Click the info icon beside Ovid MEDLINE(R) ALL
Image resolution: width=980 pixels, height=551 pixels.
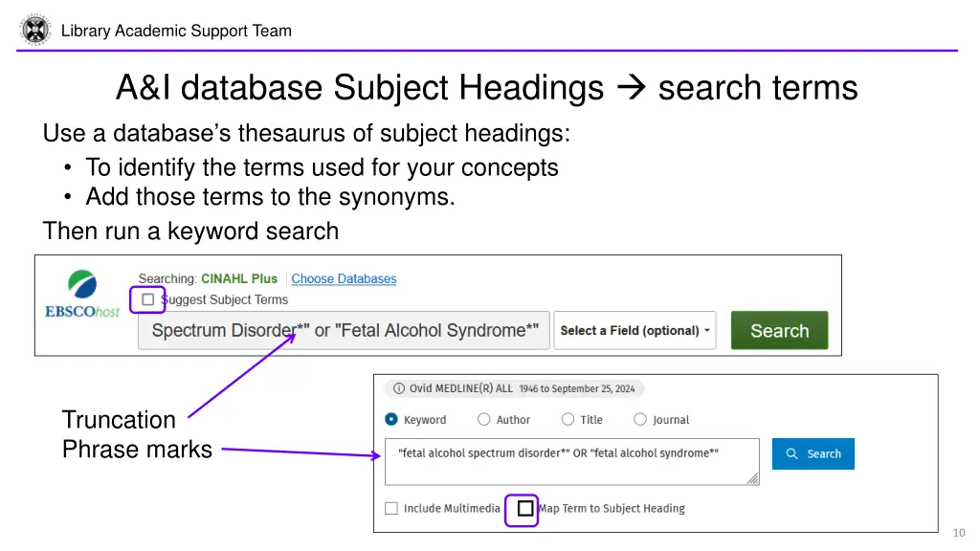pos(399,388)
